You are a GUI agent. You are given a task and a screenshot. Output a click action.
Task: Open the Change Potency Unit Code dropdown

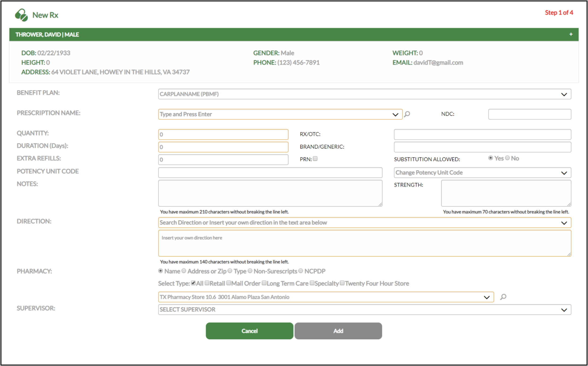(x=565, y=173)
